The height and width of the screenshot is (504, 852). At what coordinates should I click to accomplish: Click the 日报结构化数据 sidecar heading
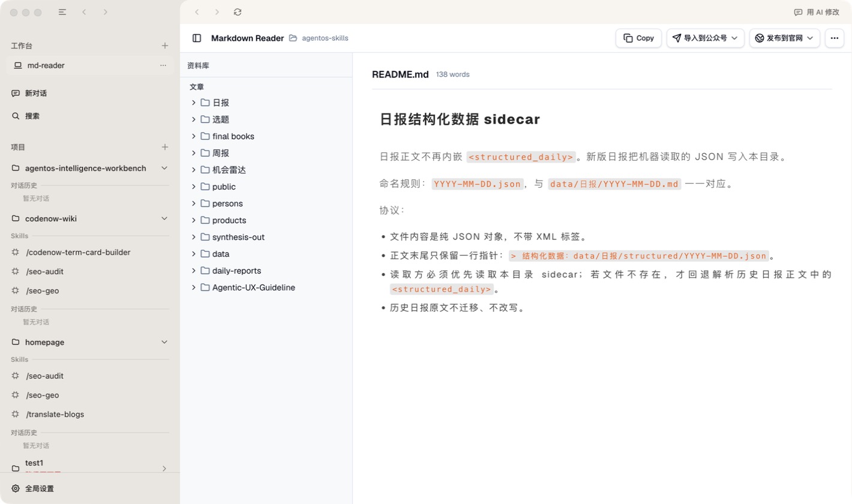(x=460, y=119)
